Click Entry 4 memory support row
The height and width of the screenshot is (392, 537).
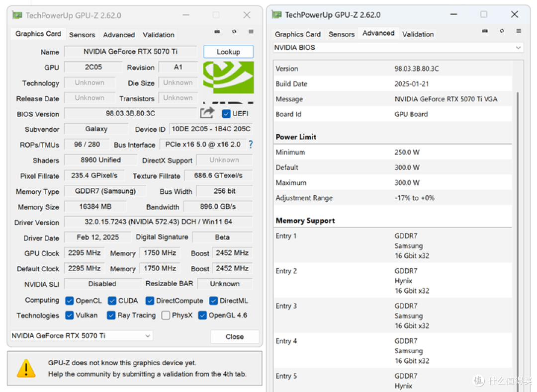393,351
